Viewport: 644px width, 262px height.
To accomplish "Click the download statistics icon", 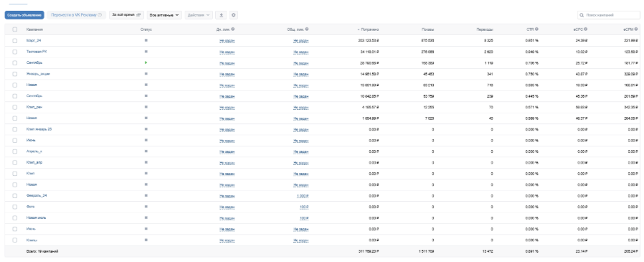I will (x=222, y=15).
